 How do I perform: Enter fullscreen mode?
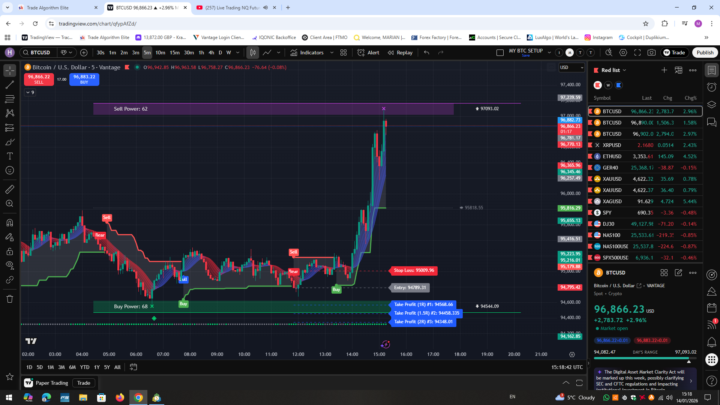637,53
